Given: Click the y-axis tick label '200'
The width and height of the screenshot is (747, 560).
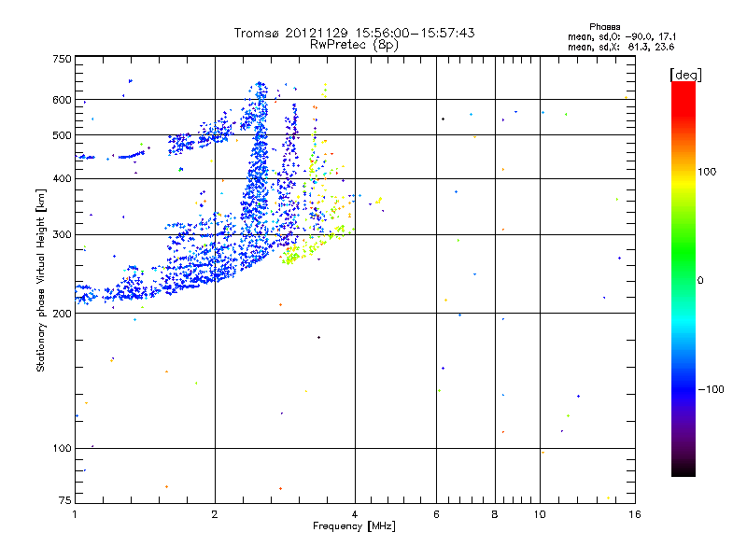Looking at the screenshot, I should click(x=62, y=314).
